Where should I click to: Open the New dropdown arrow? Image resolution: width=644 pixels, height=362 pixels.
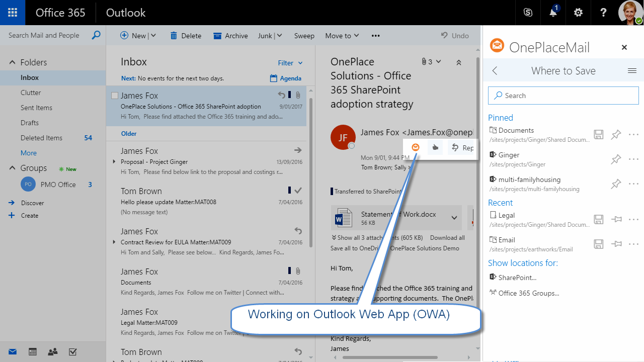click(153, 36)
